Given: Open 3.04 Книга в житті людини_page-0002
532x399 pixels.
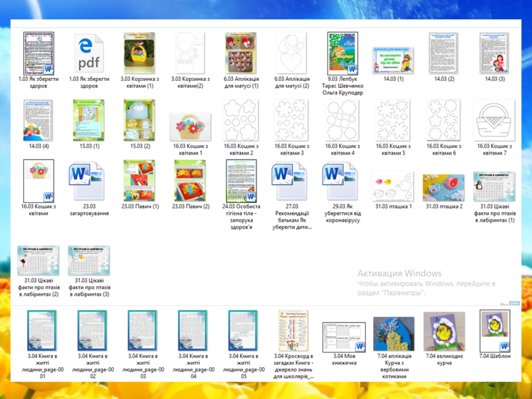Looking at the screenshot, I should coord(92,331).
